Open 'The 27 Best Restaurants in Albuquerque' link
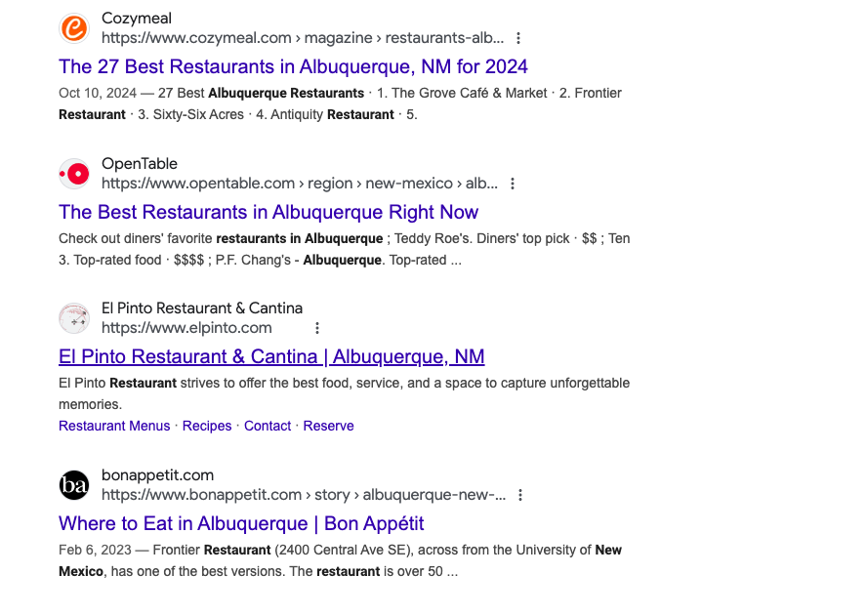Image resolution: width=867 pixels, height=616 pixels. click(293, 67)
